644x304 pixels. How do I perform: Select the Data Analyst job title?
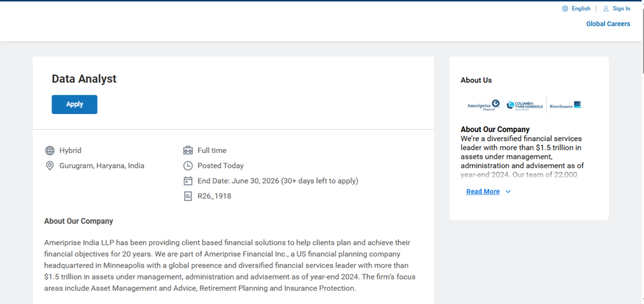click(84, 79)
